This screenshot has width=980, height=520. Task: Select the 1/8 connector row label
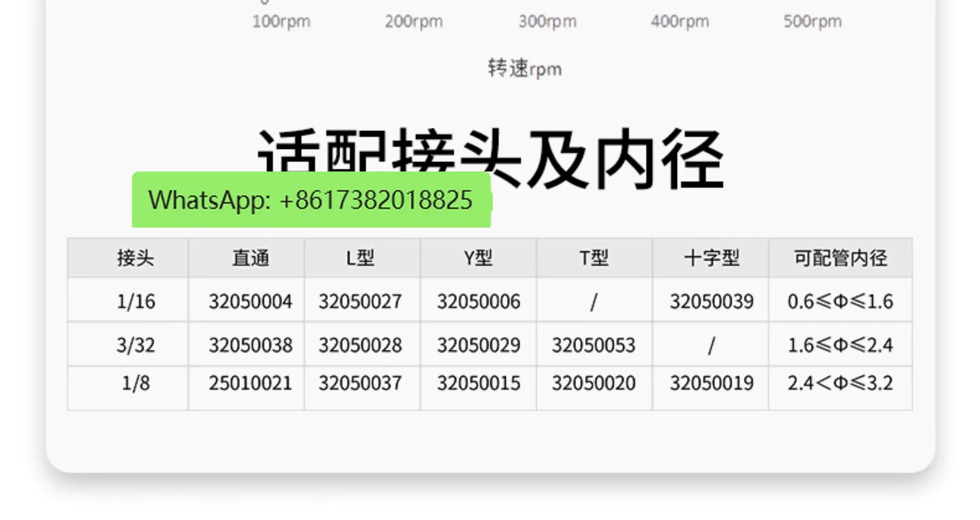click(136, 383)
